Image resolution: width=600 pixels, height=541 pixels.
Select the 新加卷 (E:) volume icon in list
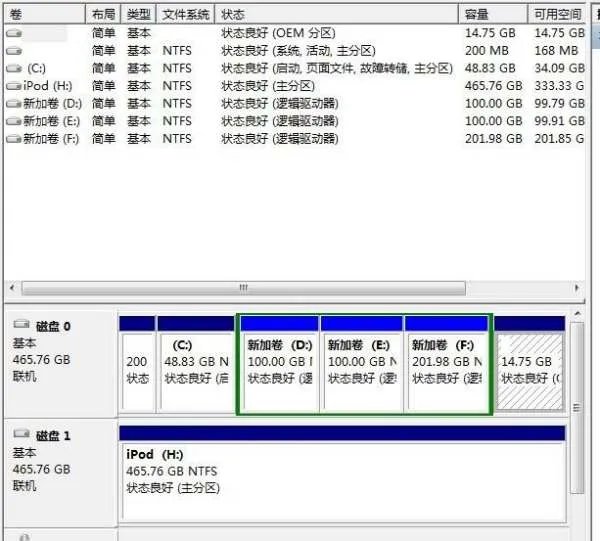[13, 121]
